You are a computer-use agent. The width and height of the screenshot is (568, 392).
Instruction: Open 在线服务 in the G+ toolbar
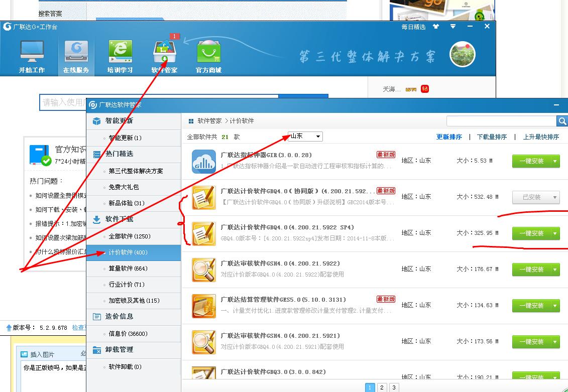point(76,56)
